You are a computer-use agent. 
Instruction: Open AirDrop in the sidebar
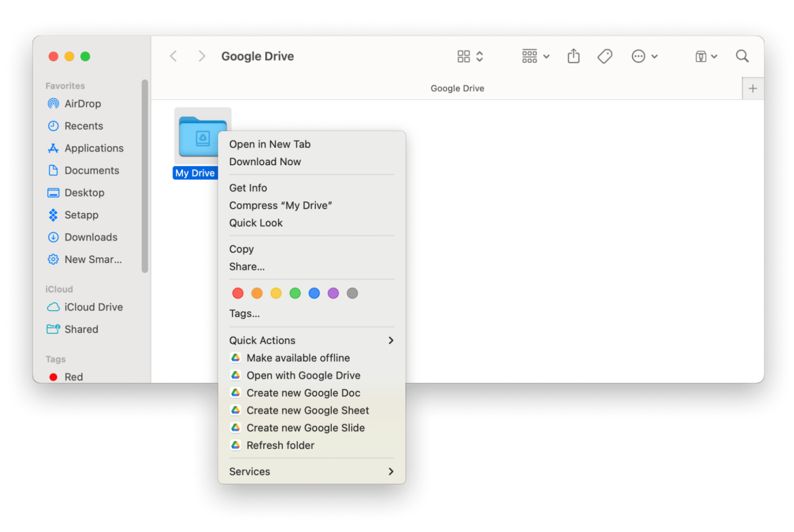coord(82,104)
